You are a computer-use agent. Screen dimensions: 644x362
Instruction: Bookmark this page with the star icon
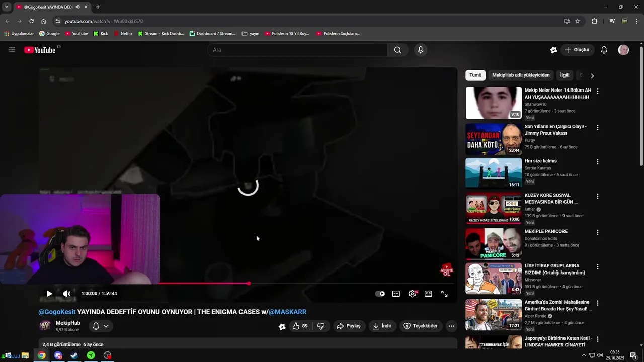[x=578, y=21]
